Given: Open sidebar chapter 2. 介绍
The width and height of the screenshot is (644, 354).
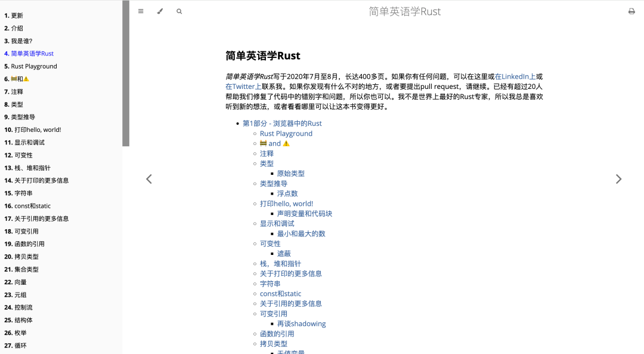Looking at the screenshot, I should tap(14, 29).
